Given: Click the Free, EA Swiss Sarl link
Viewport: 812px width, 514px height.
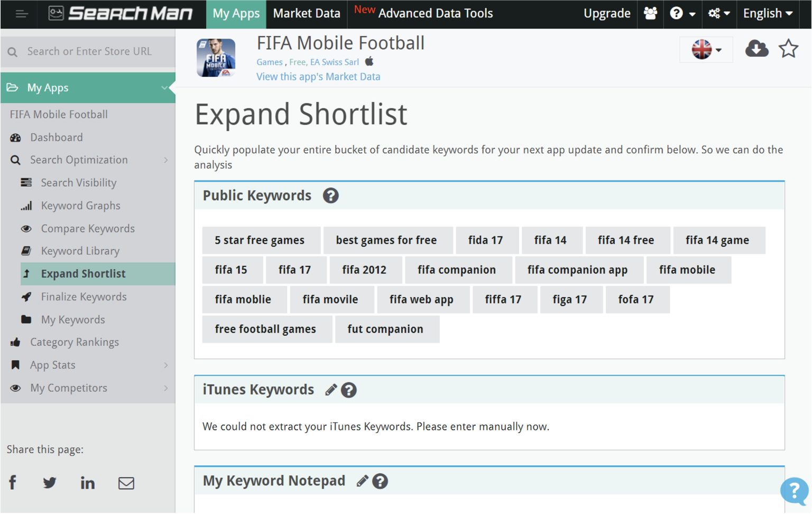Looking at the screenshot, I should [324, 62].
